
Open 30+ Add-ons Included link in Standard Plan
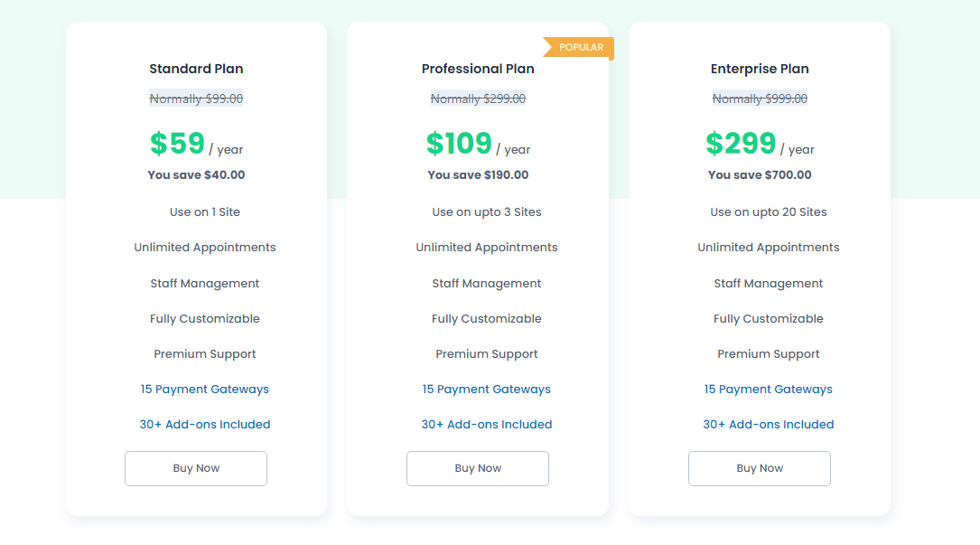click(x=205, y=425)
